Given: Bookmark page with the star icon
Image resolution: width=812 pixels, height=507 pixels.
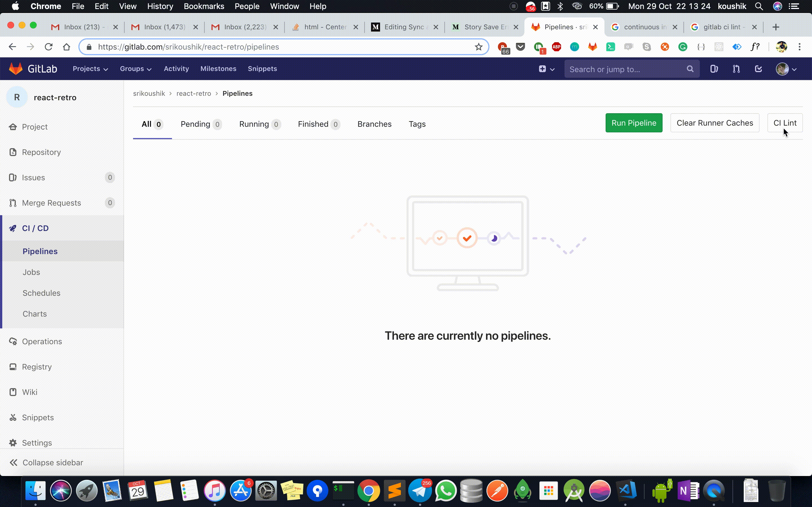Looking at the screenshot, I should [x=478, y=47].
